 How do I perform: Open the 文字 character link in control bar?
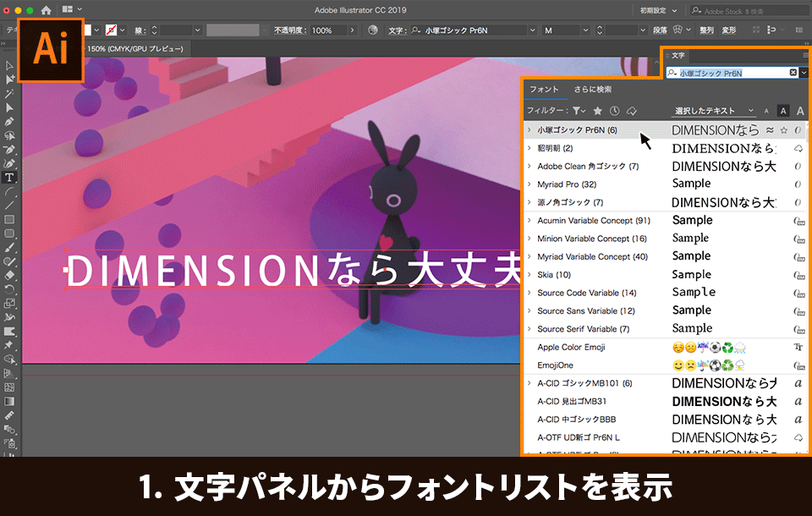tap(398, 30)
